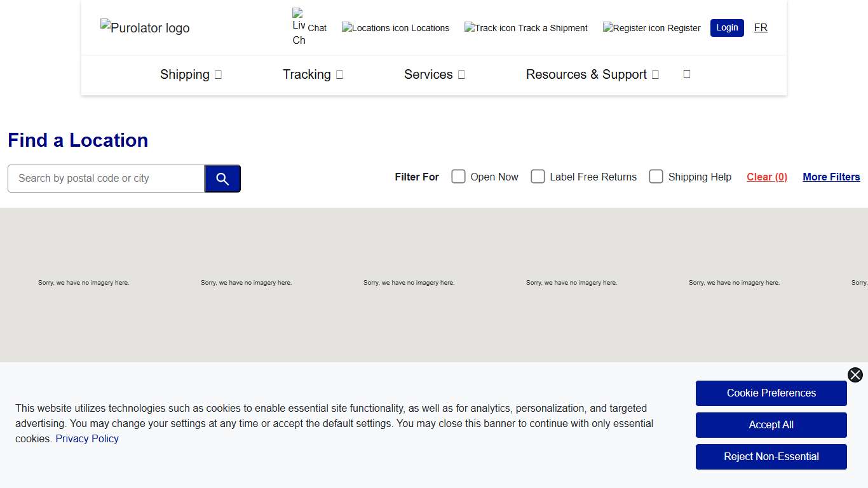Switch language to FR
The width and height of the screenshot is (868, 488).
(x=760, y=27)
